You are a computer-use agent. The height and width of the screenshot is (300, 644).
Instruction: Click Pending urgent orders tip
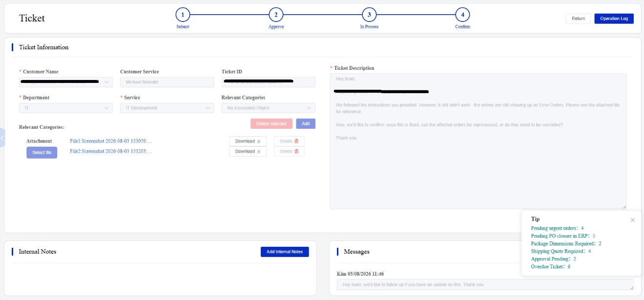557,228
